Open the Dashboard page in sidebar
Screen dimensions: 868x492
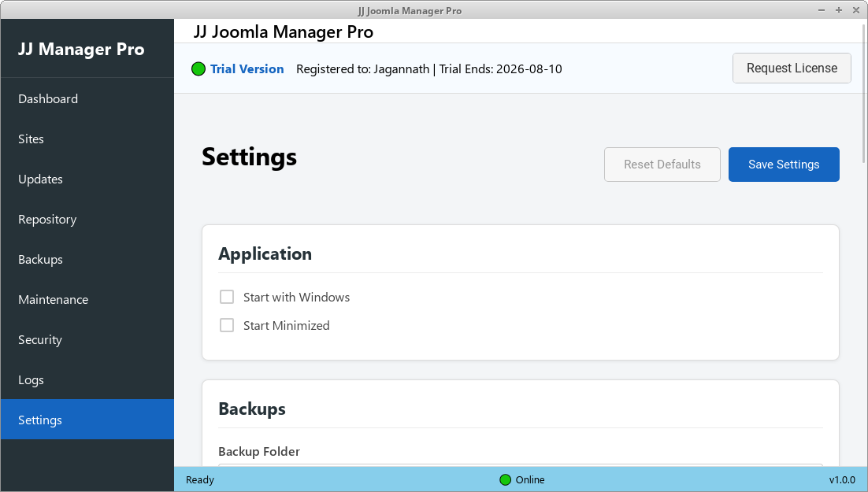coord(87,98)
